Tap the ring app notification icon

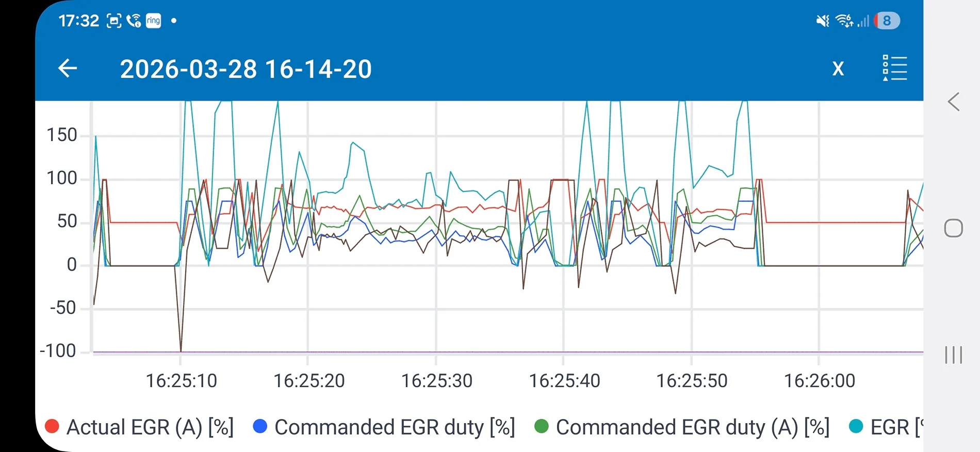[x=153, y=21]
